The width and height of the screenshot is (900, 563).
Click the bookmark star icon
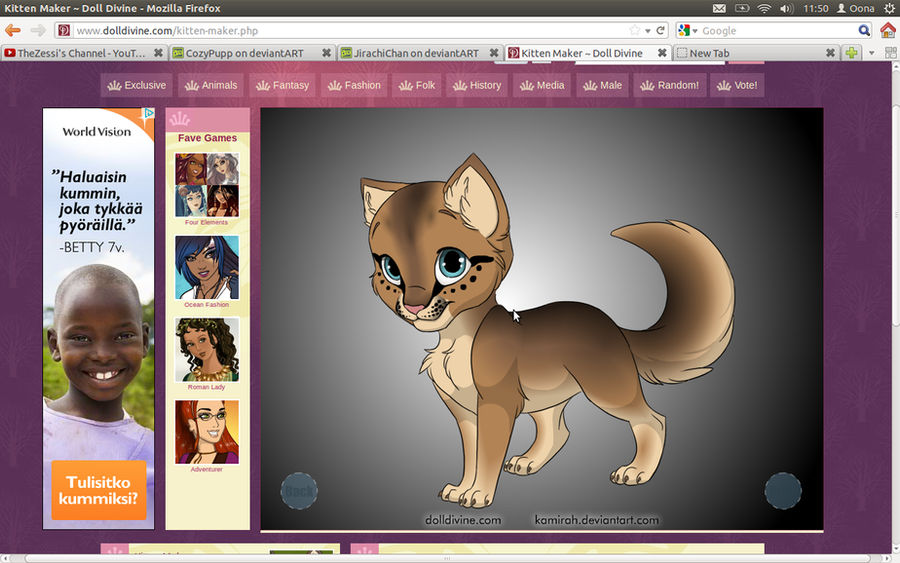(634, 30)
